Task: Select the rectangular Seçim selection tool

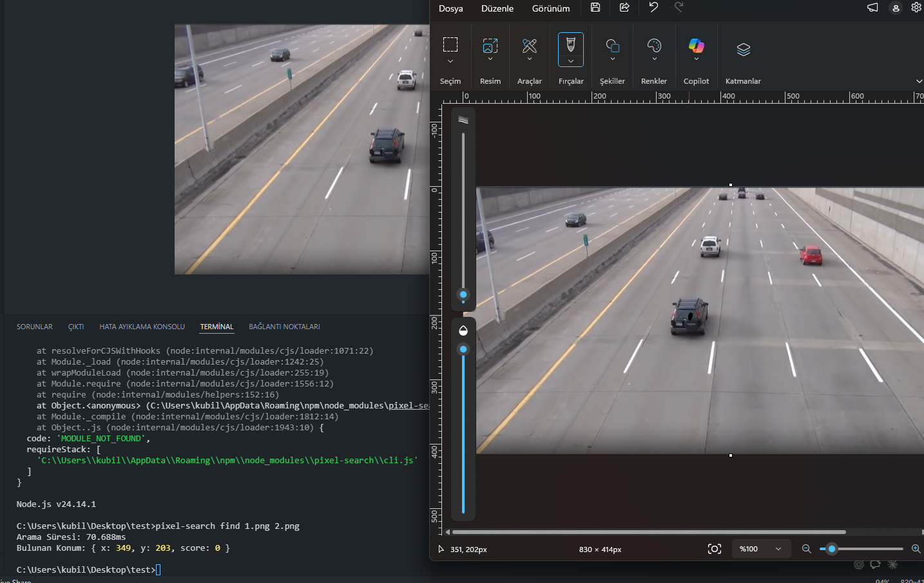Action: click(x=450, y=44)
